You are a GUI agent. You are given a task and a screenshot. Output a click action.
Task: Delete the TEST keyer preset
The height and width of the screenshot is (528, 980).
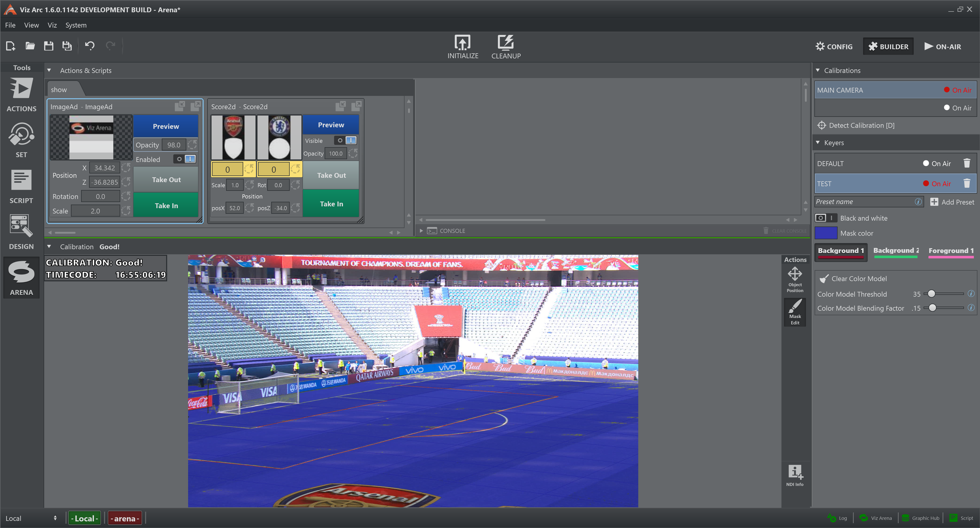pyautogui.click(x=966, y=184)
